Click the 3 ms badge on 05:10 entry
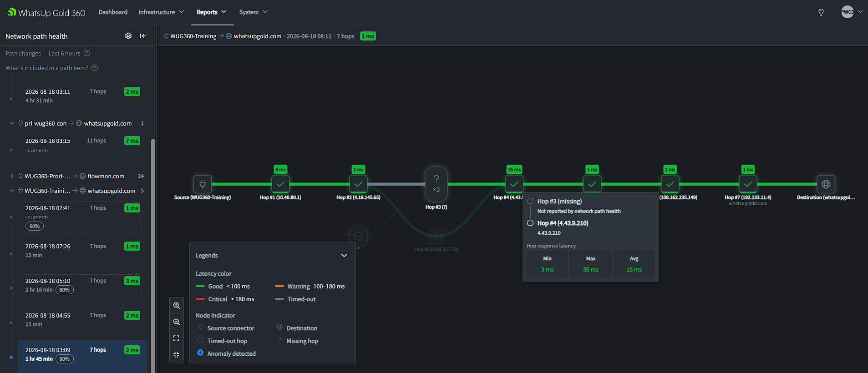 click(132, 281)
